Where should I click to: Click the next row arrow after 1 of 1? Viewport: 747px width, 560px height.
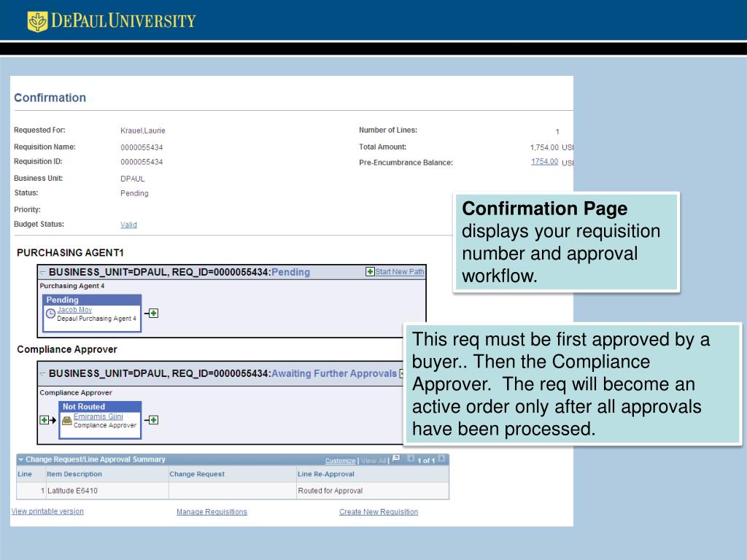click(441, 459)
